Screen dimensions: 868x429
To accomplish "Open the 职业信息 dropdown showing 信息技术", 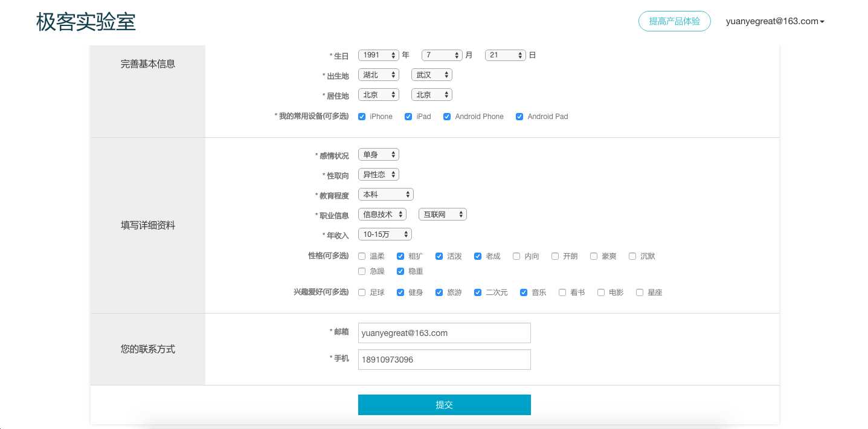I will click(382, 214).
